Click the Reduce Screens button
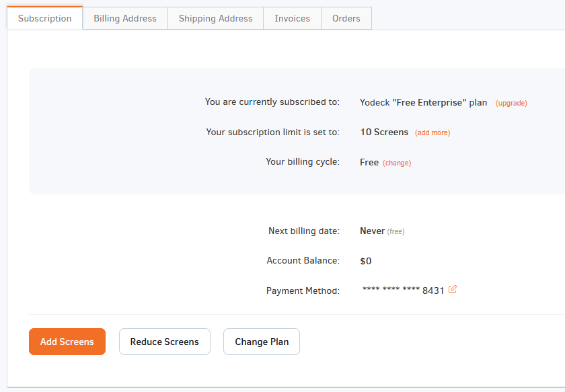This screenshot has height=392, width=565. coord(164,342)
